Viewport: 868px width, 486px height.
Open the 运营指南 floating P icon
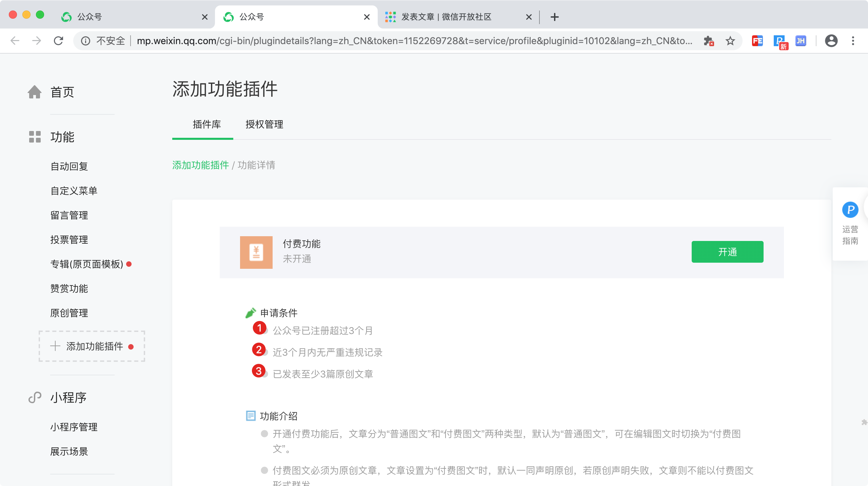tap(850, 210)
